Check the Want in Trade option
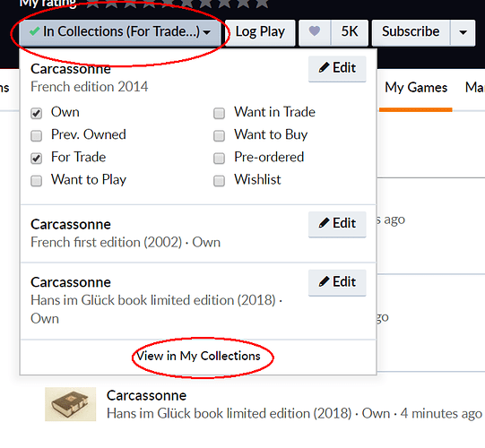Viewport: 485px width, 448px height. point(219,113)
